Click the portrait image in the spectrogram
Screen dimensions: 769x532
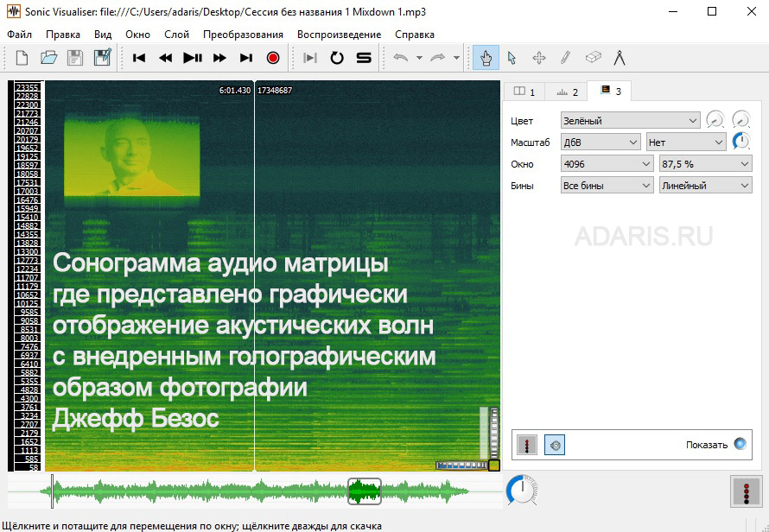point(132,156)
